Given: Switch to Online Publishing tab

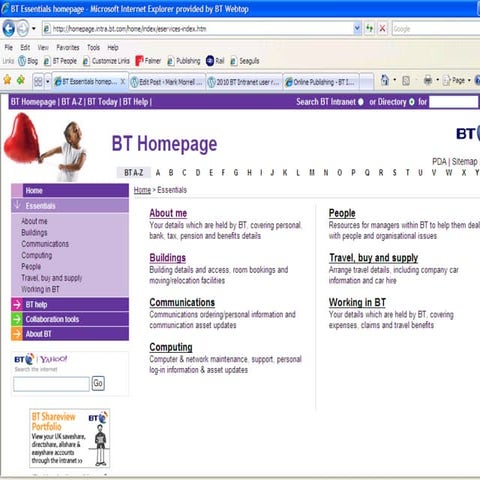Looking at the screenshot, I should pyautogui.click(x=321, y=82).
